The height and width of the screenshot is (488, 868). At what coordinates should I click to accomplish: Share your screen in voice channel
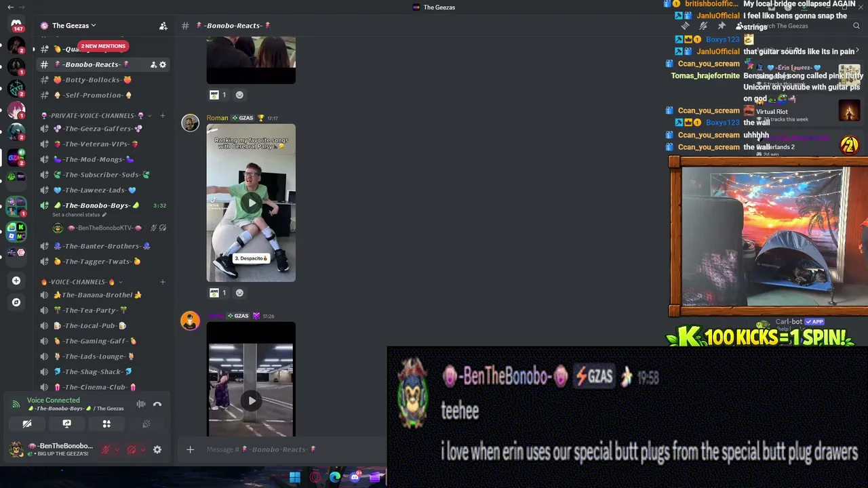[x=66, y=424]
